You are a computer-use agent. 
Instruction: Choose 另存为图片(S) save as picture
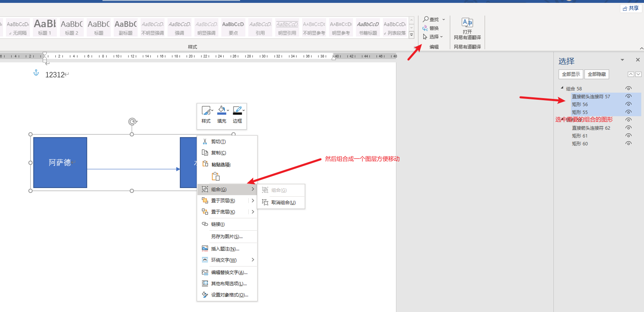pos(227,236)
